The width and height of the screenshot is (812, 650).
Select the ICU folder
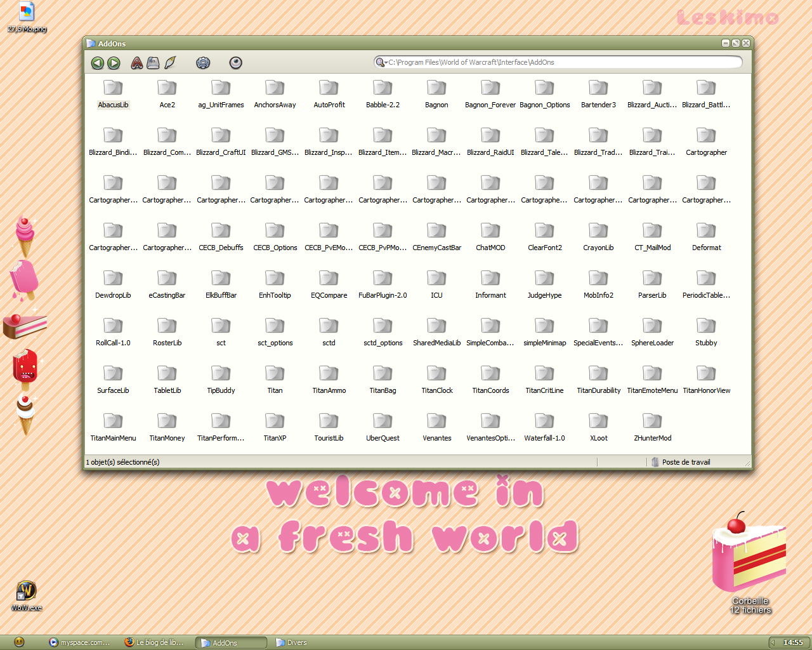pyautogui.click(x=436, y=285)
